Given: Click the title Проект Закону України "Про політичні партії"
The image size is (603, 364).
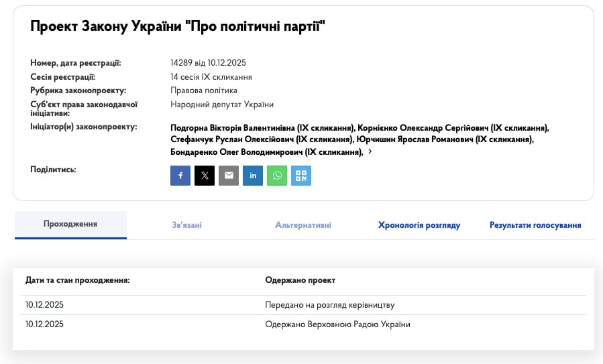Looking at the screenshot, I should pyautogui.click(x=178, y=27).
